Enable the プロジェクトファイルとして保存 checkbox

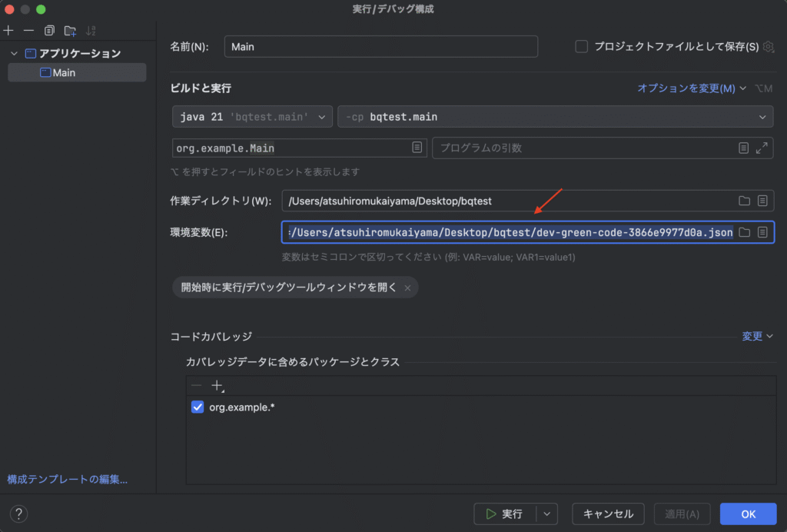(582, 47)
